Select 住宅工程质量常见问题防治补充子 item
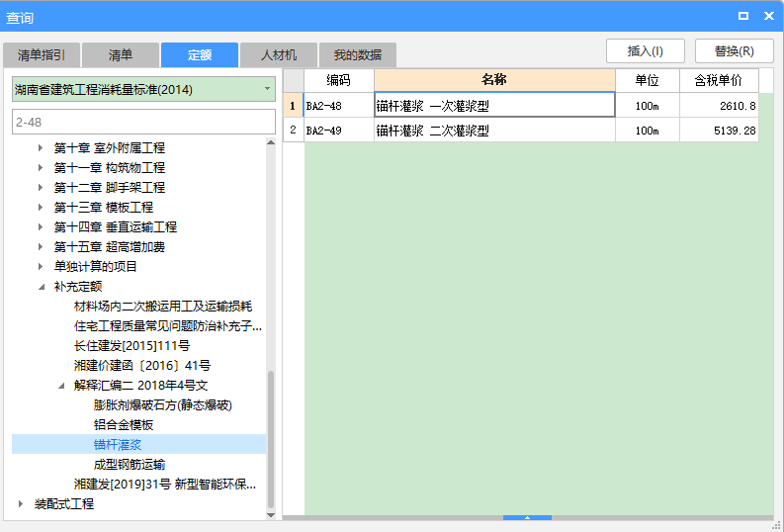Image resolution: width=784 pixels, height=532 pixels. pos(168,326)
